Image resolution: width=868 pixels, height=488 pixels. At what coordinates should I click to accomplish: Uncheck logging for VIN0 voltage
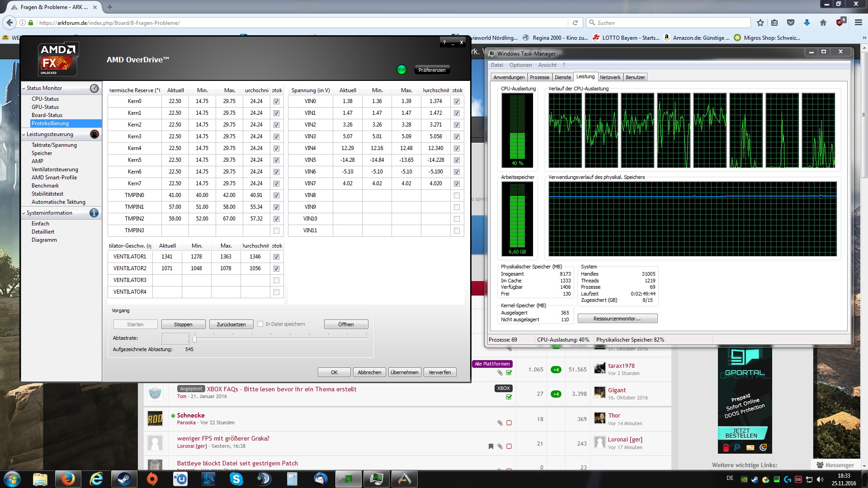click(x=457, y=102)
